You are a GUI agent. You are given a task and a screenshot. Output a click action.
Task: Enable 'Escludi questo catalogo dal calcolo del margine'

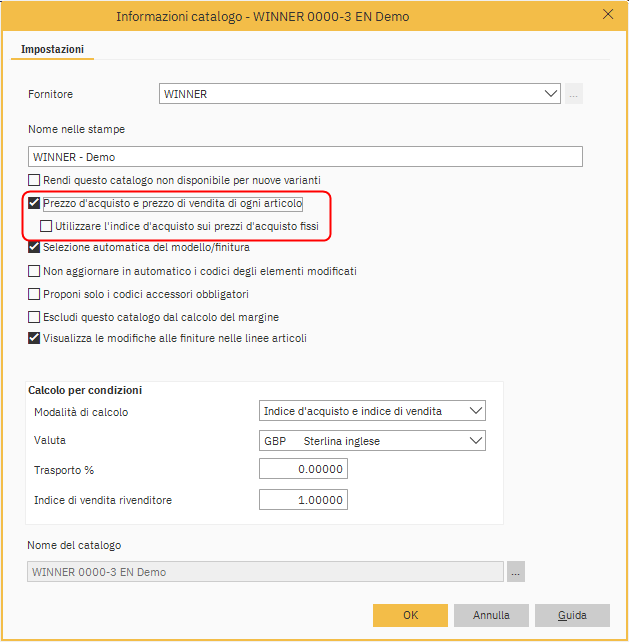[35, 317]
